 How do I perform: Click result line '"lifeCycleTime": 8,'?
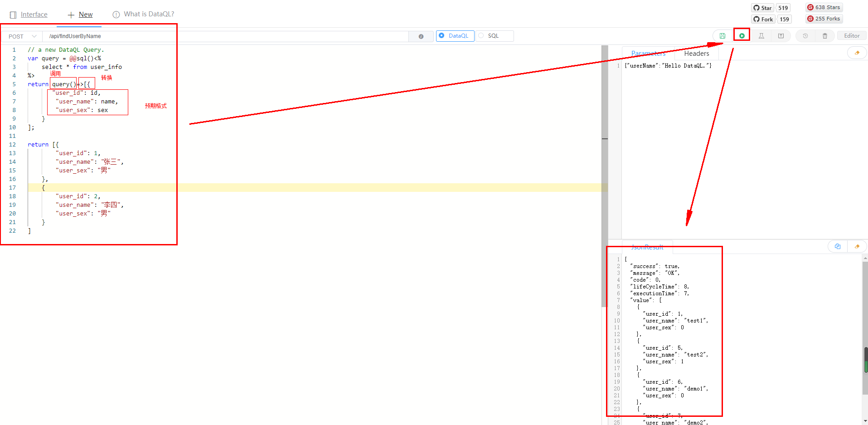(659, 287)
